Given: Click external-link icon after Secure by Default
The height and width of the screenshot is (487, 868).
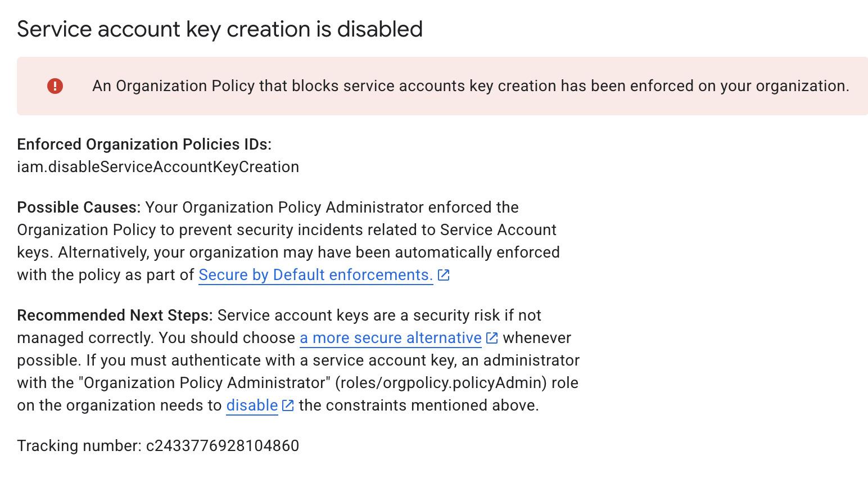Looking at the screenshot, I should click(x=444, y=275).
